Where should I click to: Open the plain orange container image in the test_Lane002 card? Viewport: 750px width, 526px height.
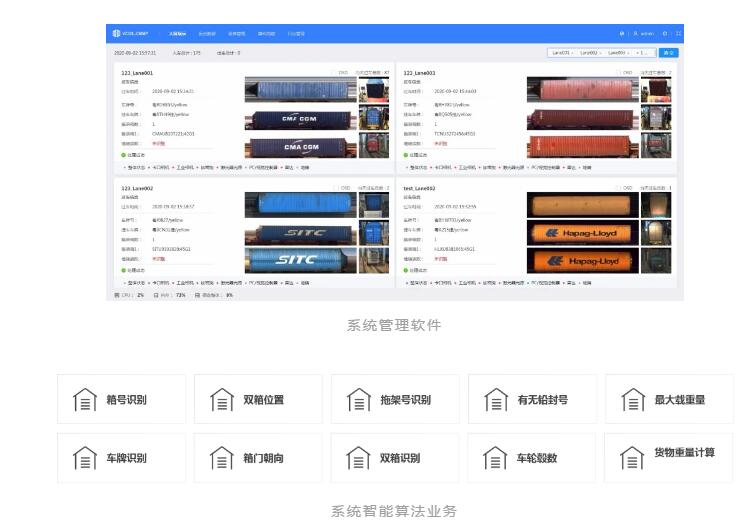[583, 205]
